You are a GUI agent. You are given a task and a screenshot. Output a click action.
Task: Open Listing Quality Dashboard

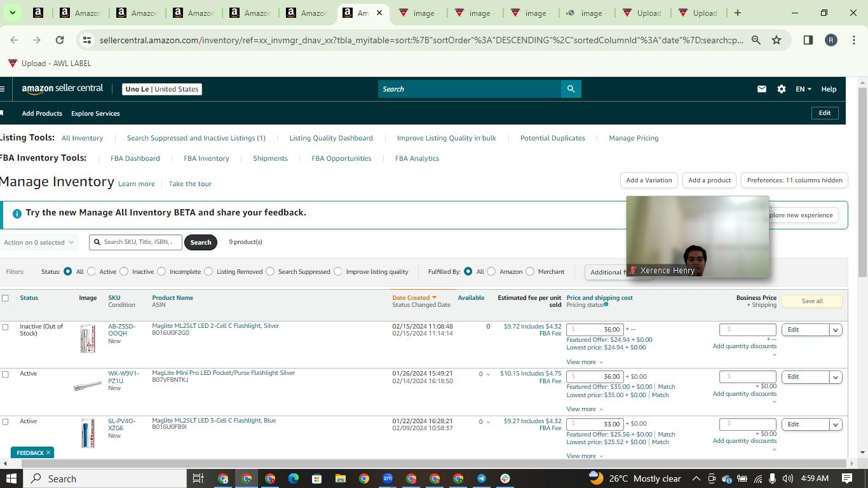tap(331, 138)
